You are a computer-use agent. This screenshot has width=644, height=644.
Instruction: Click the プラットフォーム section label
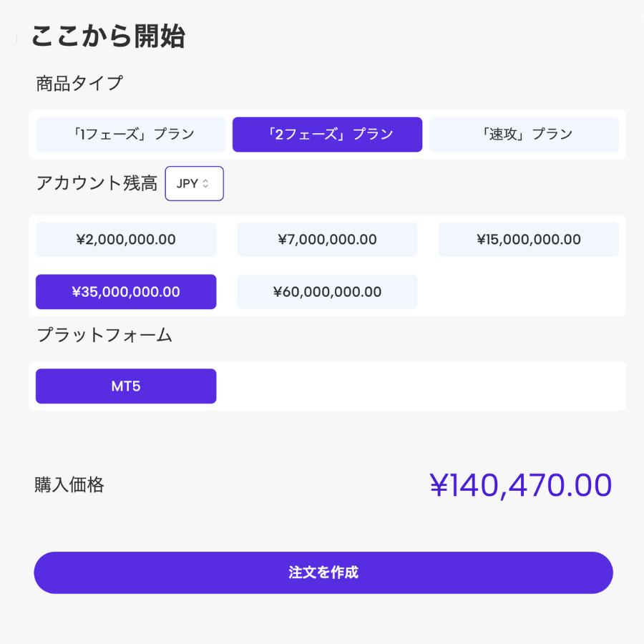104,335
